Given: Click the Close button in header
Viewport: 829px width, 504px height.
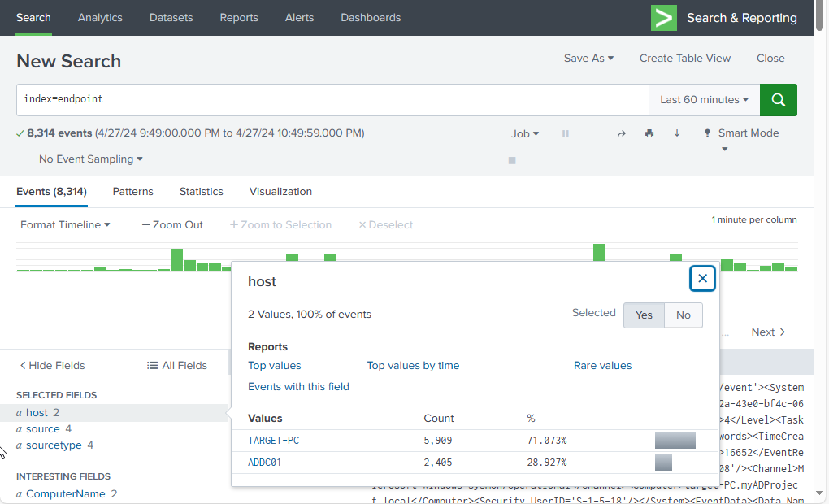Looking at the screenshot, I should (x=770, y=59).
